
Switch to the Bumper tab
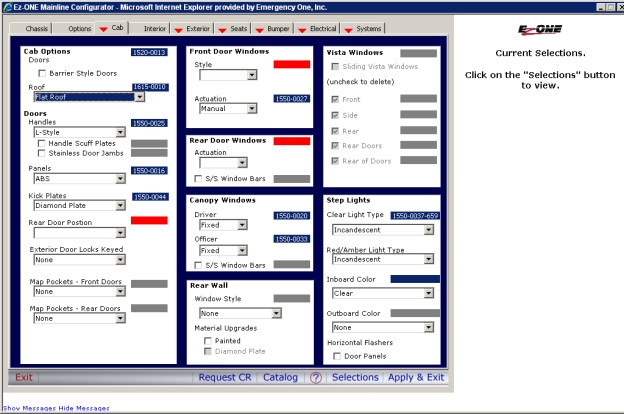[273, 29]
